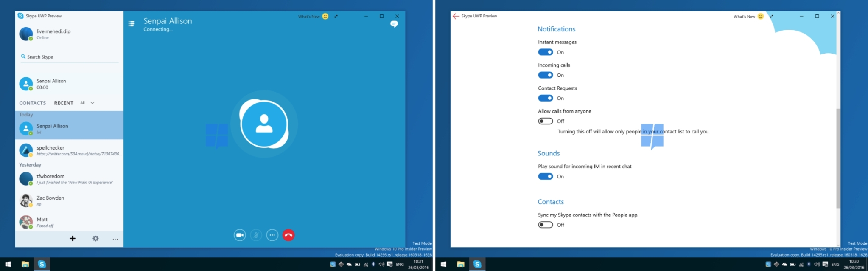This screenshot has height=271, width=868.
Task: Open File Explorer on right taskbar
Action: point(461,264)
